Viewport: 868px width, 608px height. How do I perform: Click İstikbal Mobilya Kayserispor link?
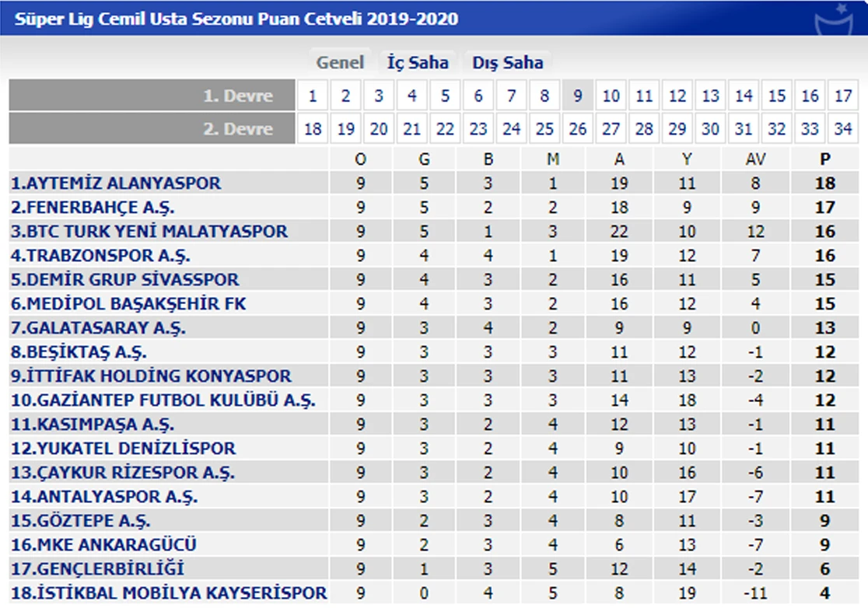[169, 592]
